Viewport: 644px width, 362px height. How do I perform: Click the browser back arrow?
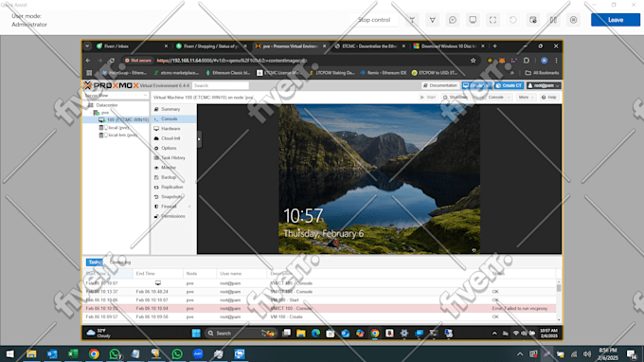pos(88,61)
